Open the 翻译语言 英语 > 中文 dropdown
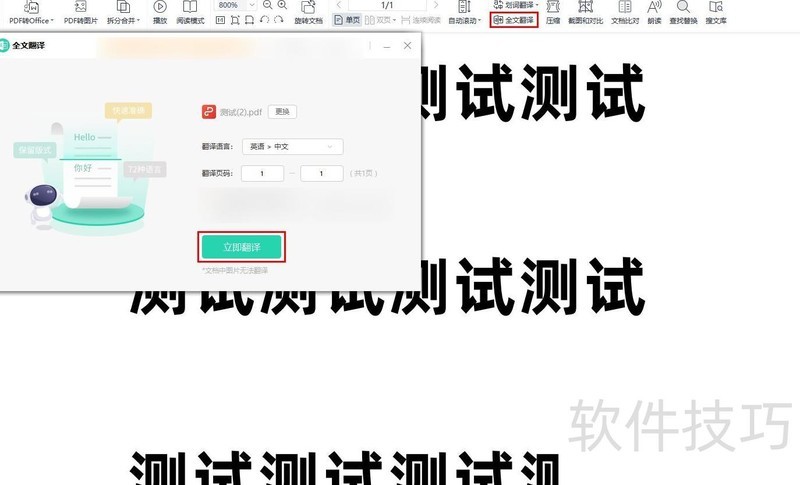The width and height of the screenshot is (800, 485). coord(292,147)
